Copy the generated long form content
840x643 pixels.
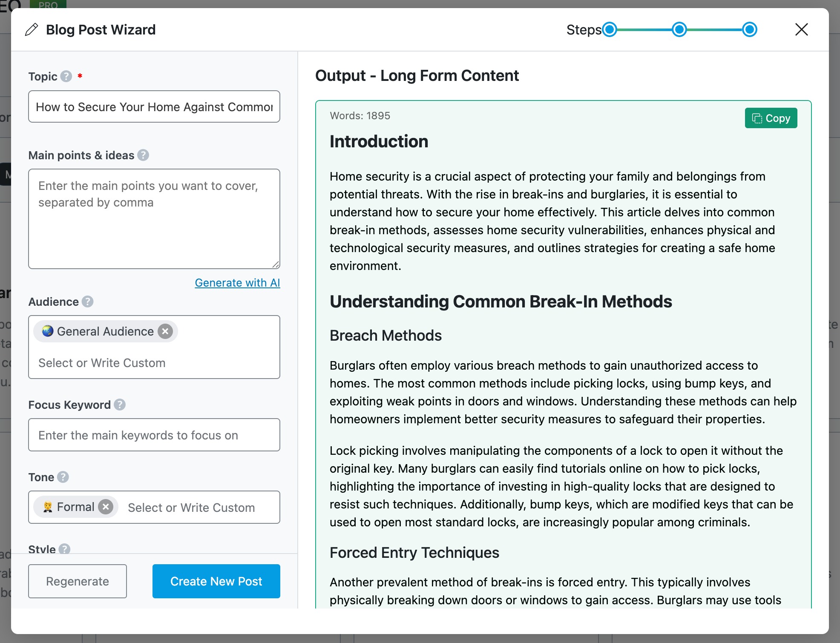[771, 118]
